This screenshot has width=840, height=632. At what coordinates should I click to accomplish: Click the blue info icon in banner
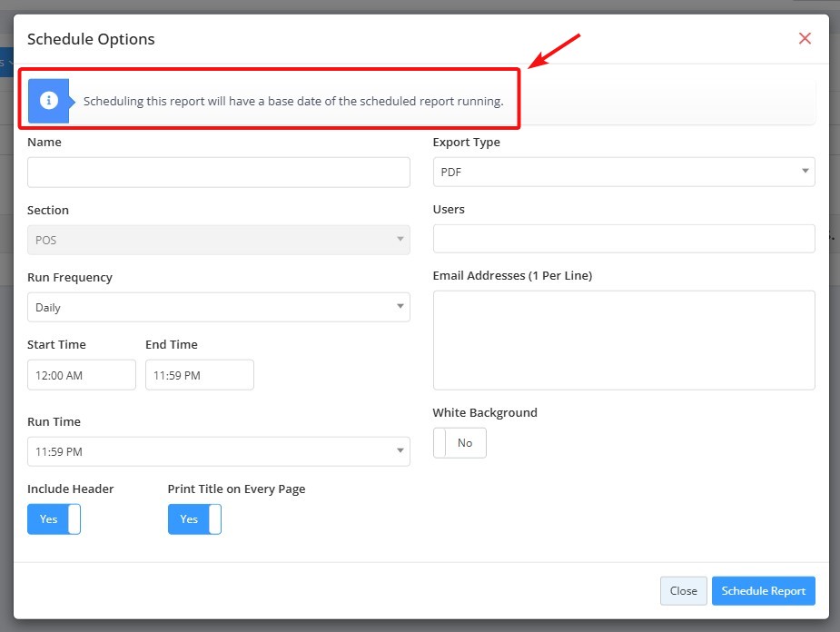[49, 101]
